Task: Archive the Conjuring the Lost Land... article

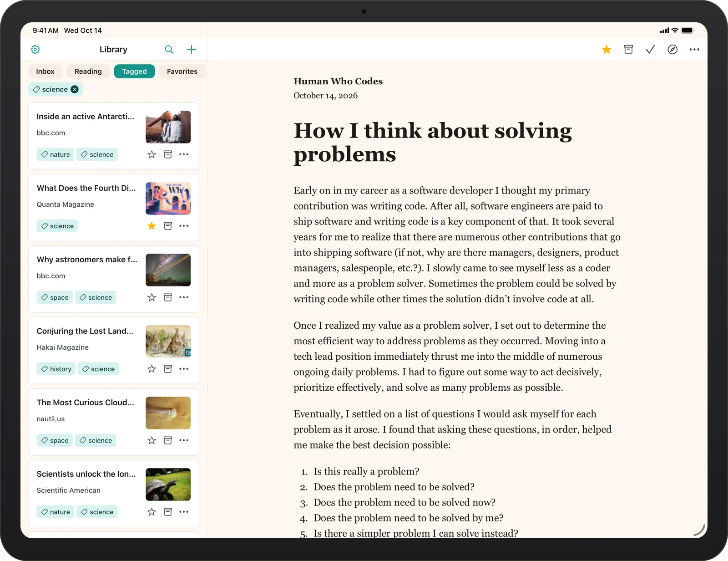Action: (x=168, y=369)
